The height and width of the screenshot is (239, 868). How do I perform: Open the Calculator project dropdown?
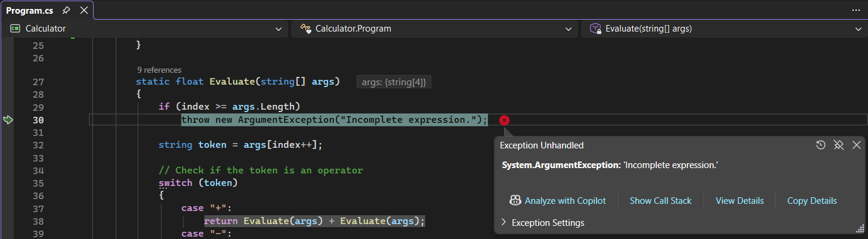click(146, 29)
